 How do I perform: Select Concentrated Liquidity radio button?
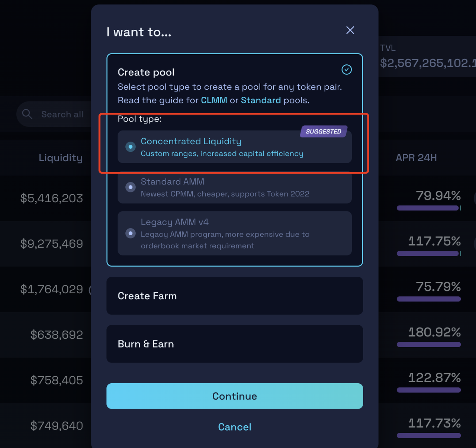click(x=131, y=147)
